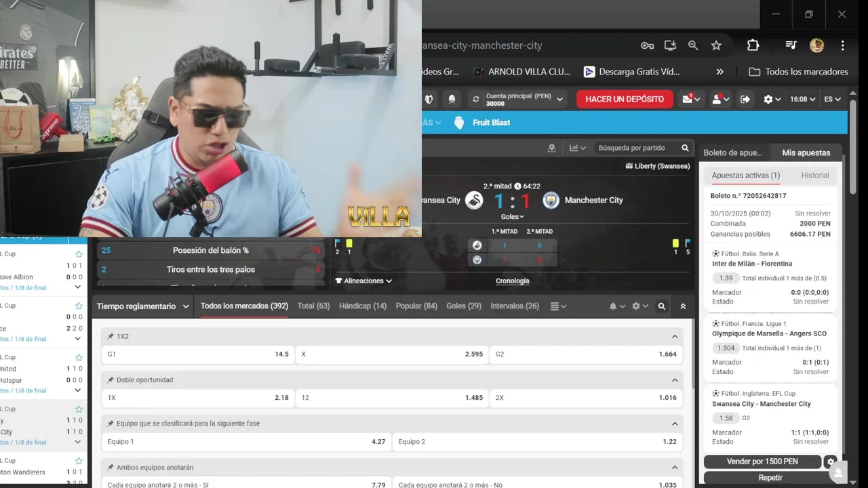The width and height of the screenshot is (868, 488).
Task: Click Vender por 1500 PEN button
Action: (x=762, y=462)
